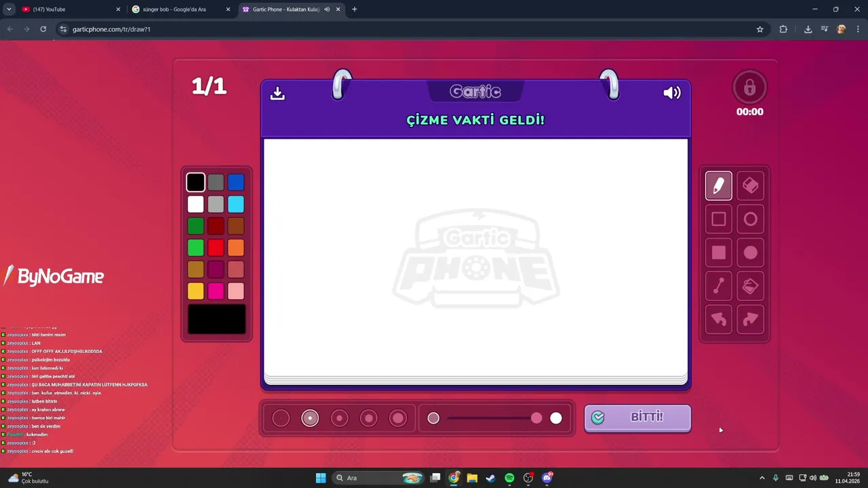
Task: Open Spotify from the taskbar
Action: pyautogui.click(x=509, y=478)
